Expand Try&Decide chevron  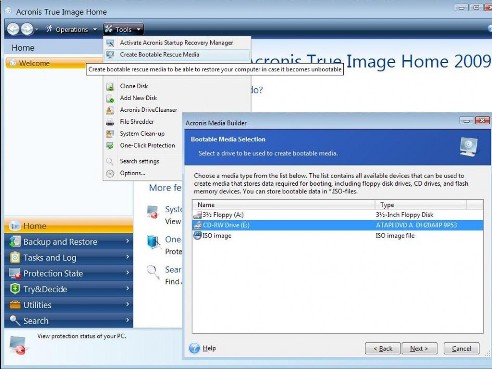[x=127, y=288]
